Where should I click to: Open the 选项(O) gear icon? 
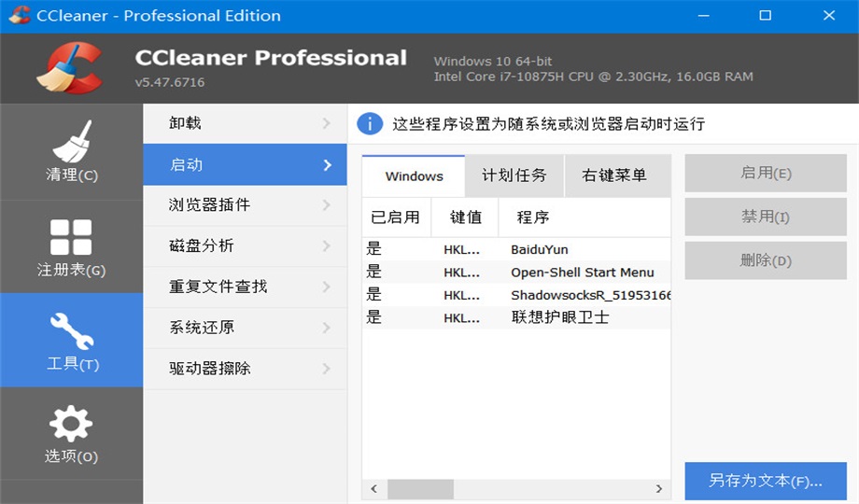click(x=71, y=424)
